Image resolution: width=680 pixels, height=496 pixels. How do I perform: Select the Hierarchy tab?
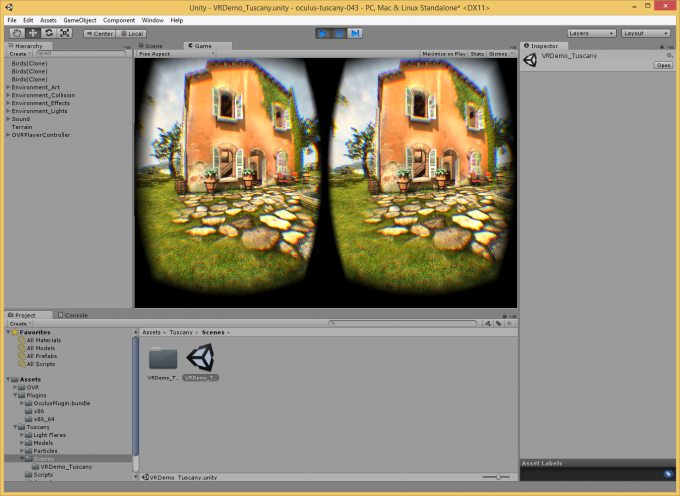pos(28,46)
